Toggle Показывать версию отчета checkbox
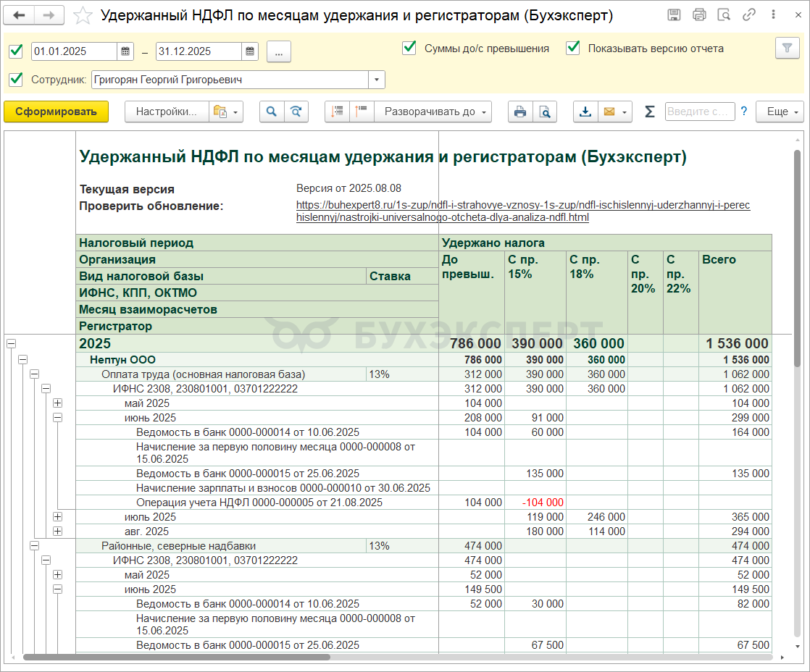The width and height of the screenshot is (810, 672). click(x=573, y=48)
